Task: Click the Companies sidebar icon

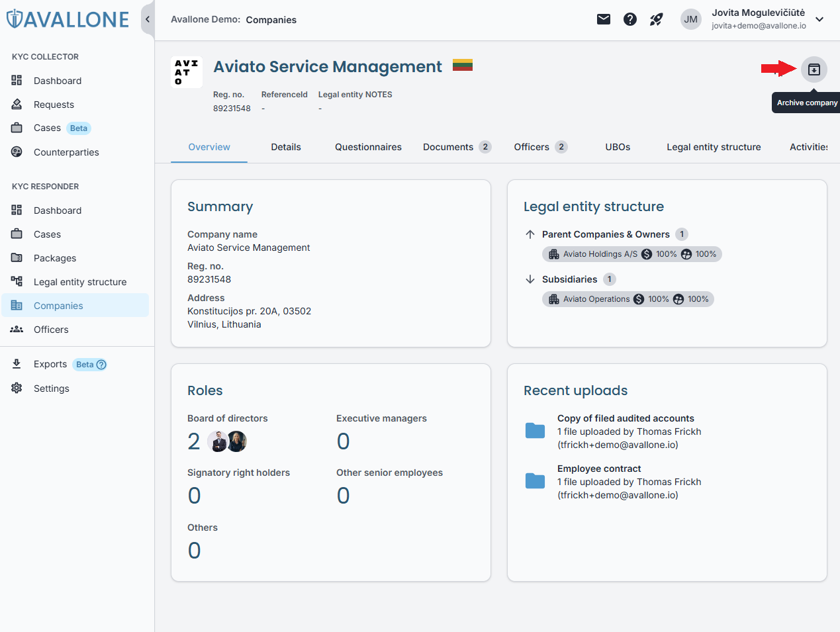Action: click(17, 305)
